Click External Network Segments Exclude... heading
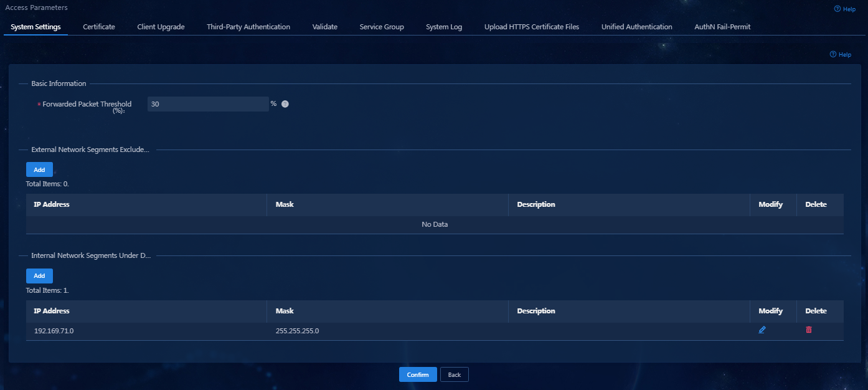The width and height of the screenshot is (868, 390). [x=90, y=150]
